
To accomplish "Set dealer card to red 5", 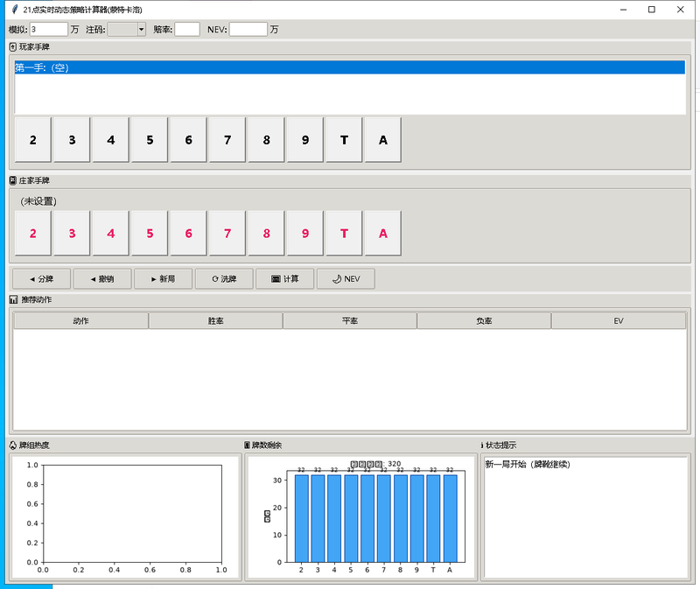I will pos(150,233).
